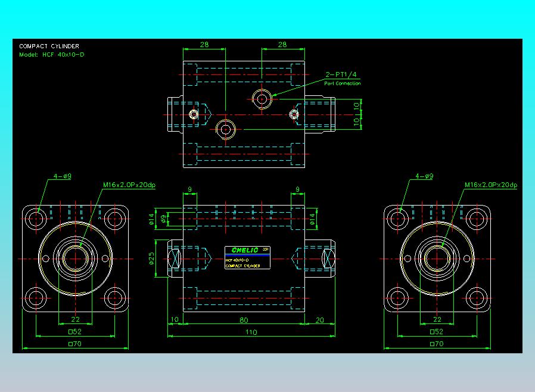Image resolution: width=535 pixels, height=392 pixels.
Task: Click lower port hole circle in top view
Action: click(x=226, y=130)
